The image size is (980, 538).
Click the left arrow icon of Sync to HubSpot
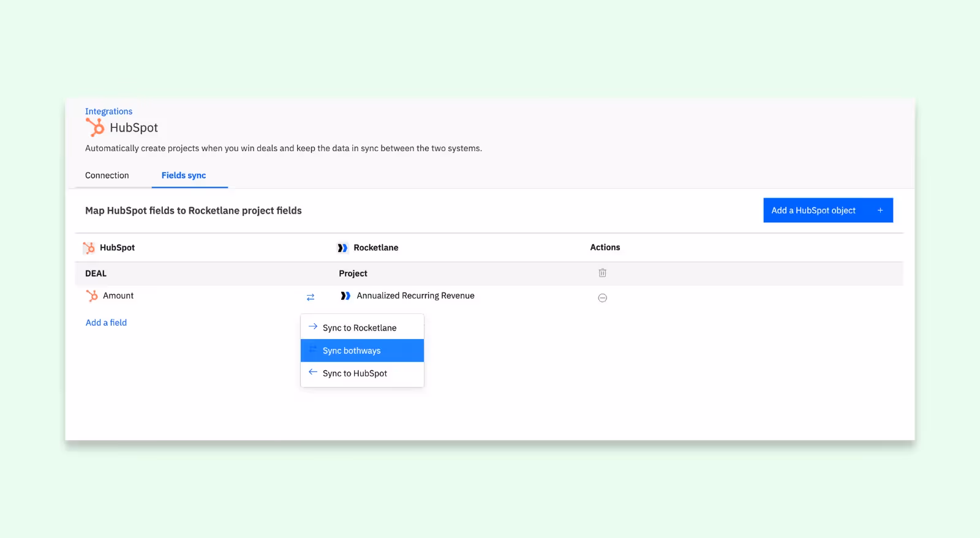tap(313, 372)
